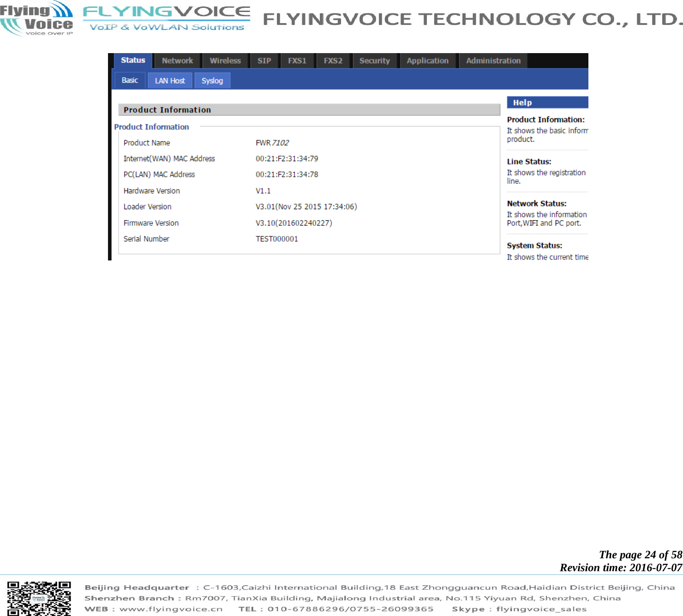683x616 pixels.
Task: Open the Status tab
Action: click(133, 60)
